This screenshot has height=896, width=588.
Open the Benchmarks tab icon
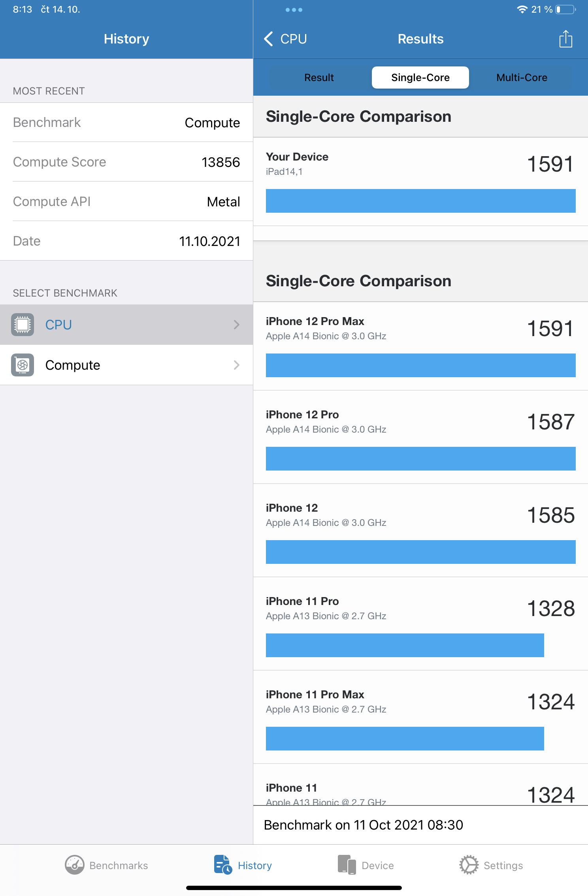[x=75, y=865]
